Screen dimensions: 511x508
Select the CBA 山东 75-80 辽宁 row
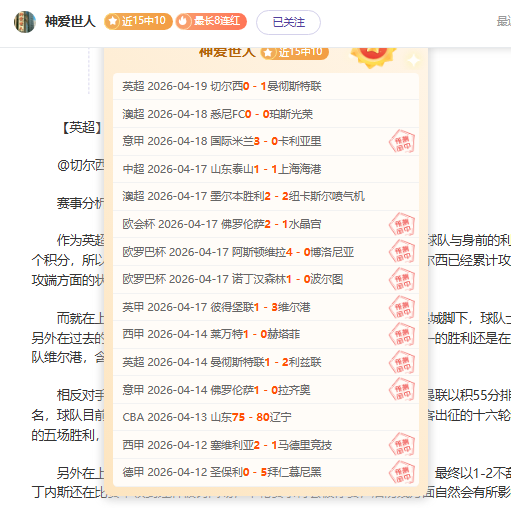266,417
